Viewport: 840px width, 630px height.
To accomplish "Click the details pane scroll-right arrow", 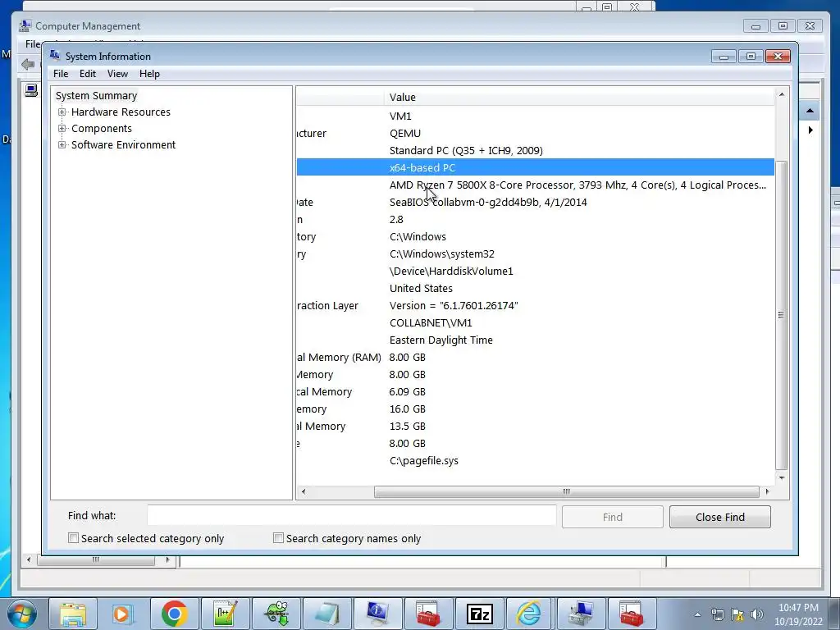I will (x=767, y=491).
